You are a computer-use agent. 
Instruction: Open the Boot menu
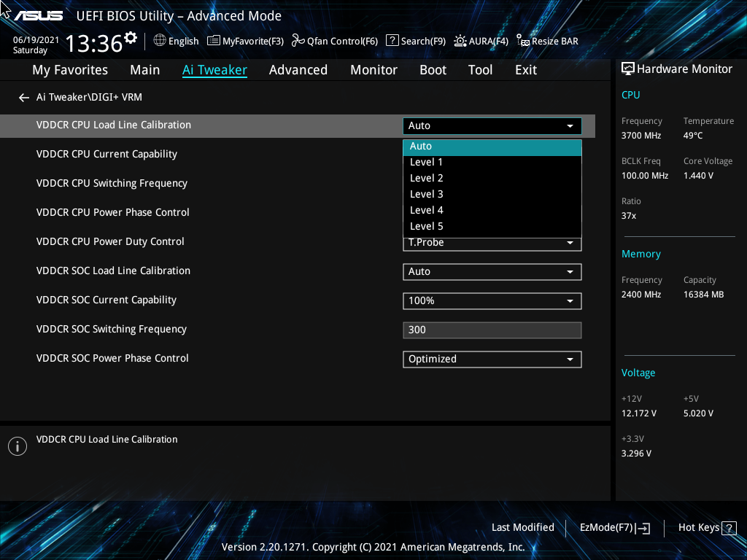(433, 69)
